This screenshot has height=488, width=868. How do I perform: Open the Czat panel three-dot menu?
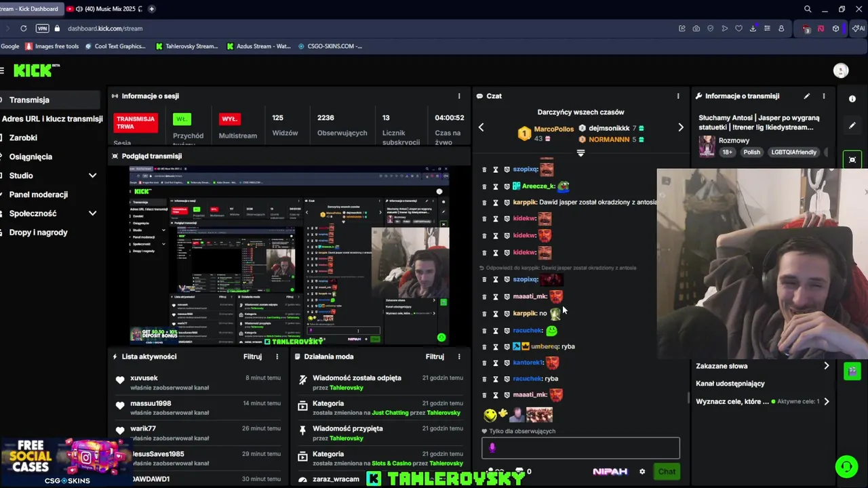tap(677, 96)
